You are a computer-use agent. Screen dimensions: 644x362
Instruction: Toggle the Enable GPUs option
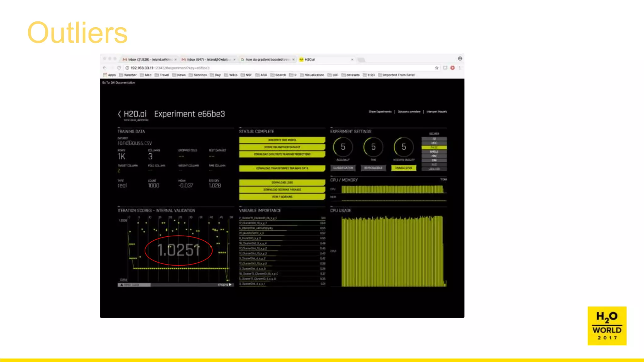[403, 168]
